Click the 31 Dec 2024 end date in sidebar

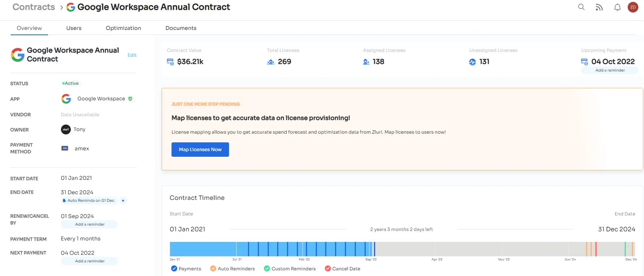click(77, 192)
